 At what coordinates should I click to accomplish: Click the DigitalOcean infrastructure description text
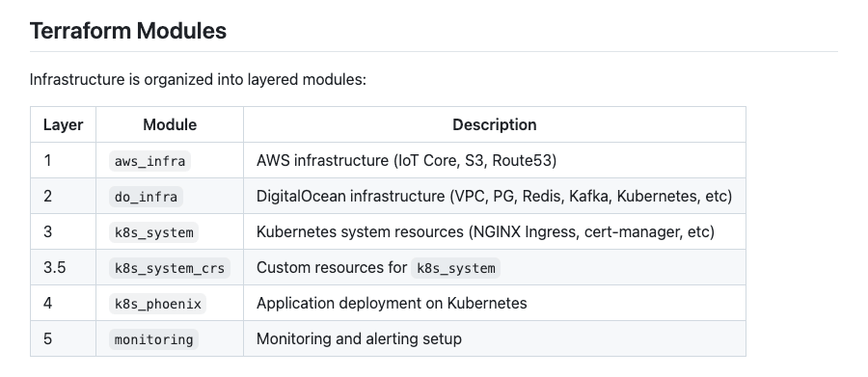click(x=494, y=196)
